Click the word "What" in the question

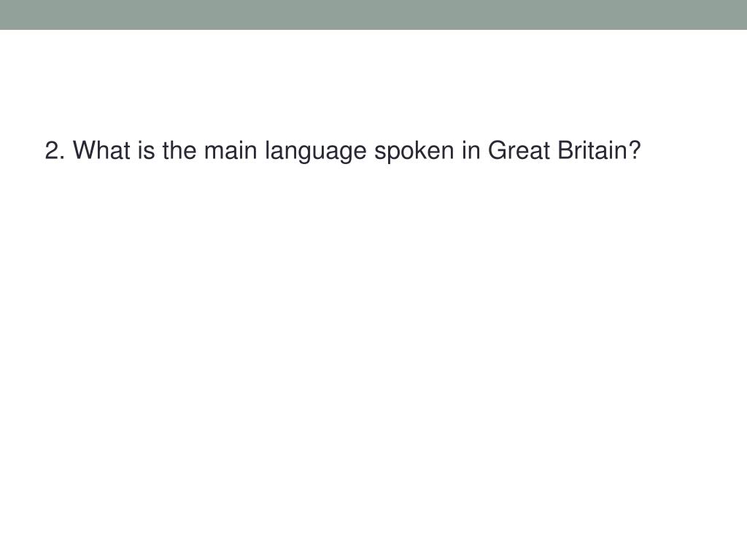[101, 150]
